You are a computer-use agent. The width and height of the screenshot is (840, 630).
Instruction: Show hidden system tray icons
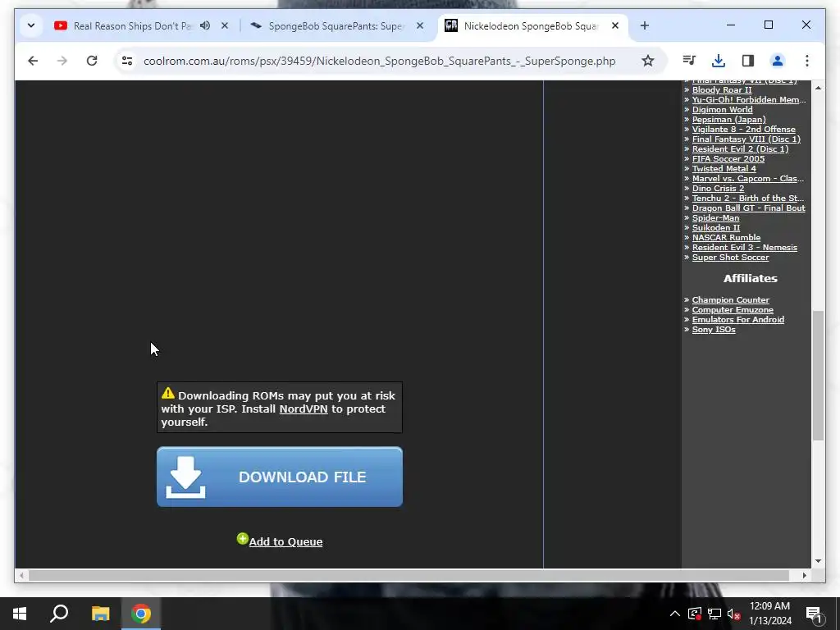click(x=675, y=614)
